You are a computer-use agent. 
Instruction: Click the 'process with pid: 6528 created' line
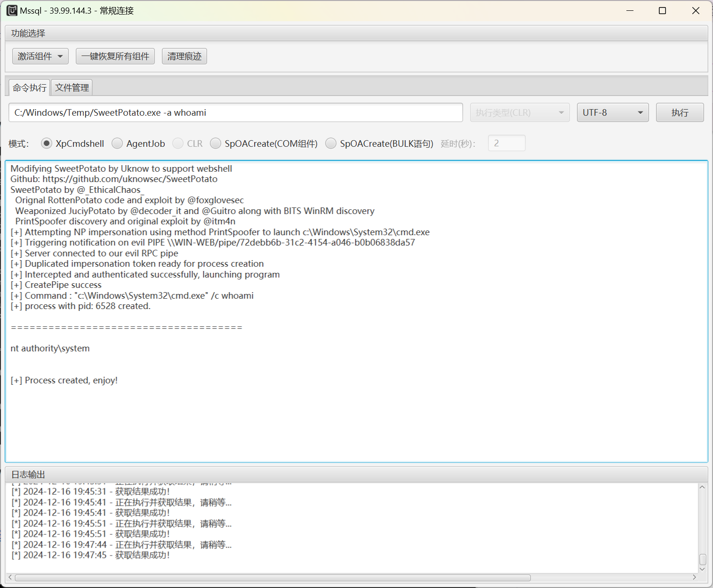coord(80,306)
